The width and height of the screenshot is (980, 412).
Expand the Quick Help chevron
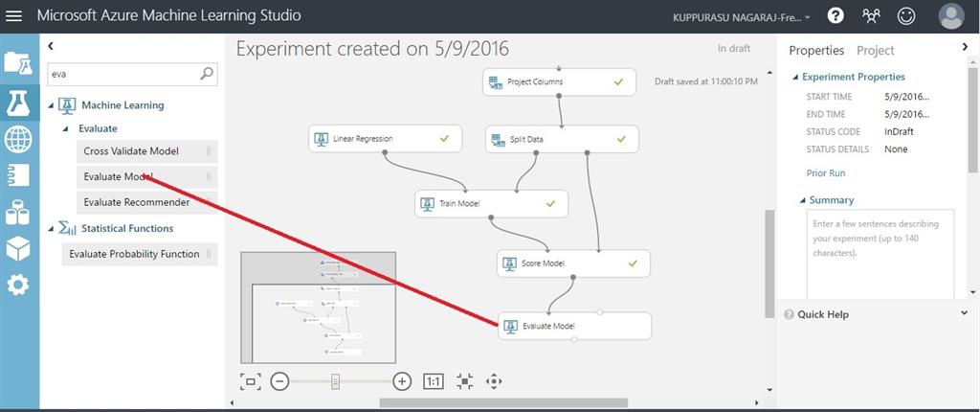point(965,312)
